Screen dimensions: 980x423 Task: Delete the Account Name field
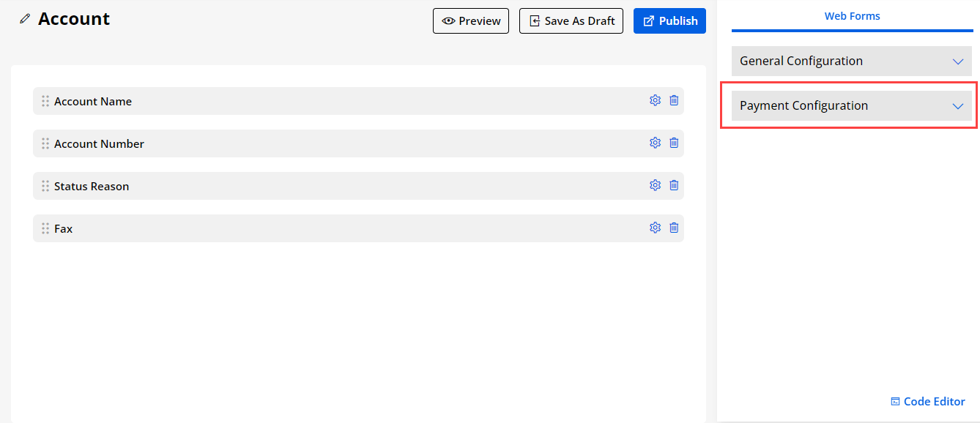(x=674, y=101)
